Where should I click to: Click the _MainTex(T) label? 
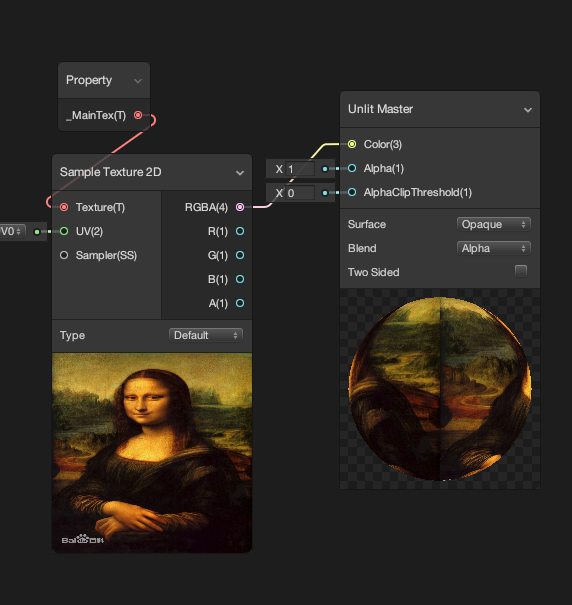click(x=96, y=115)
